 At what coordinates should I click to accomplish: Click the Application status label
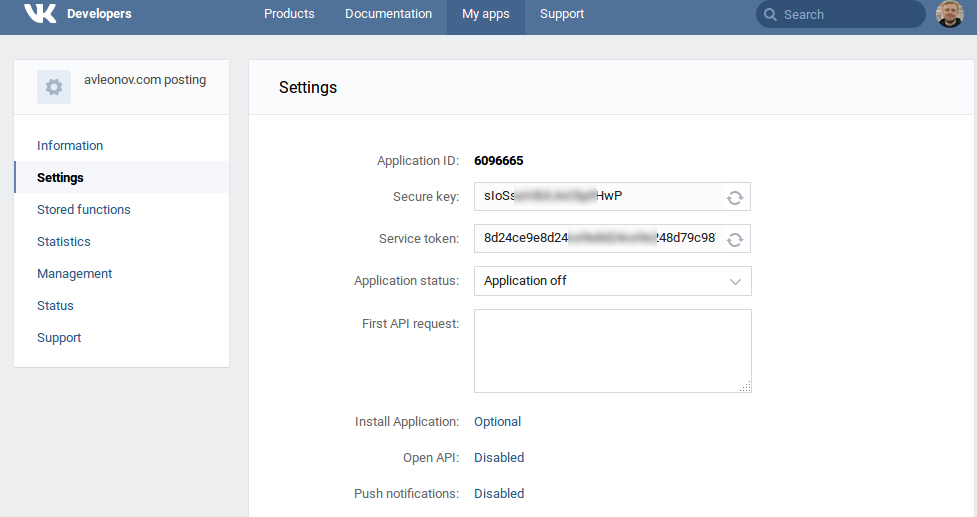click(406, 281)
